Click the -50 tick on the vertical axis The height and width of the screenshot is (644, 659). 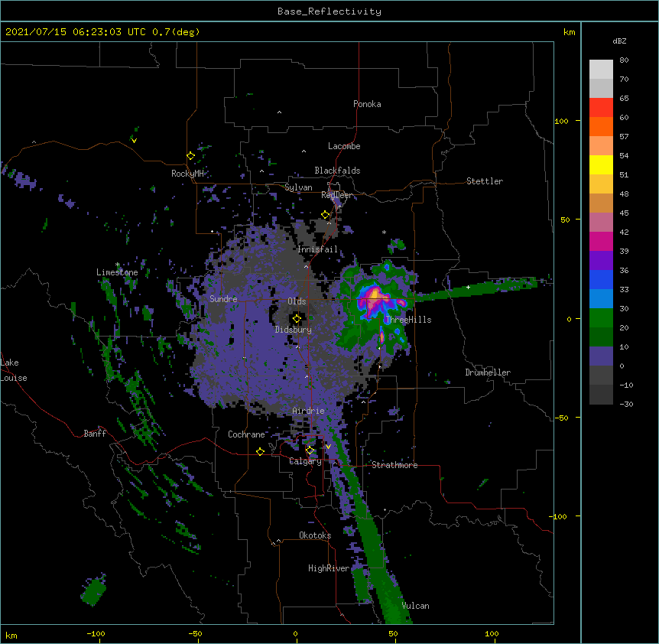click(561, 418)
